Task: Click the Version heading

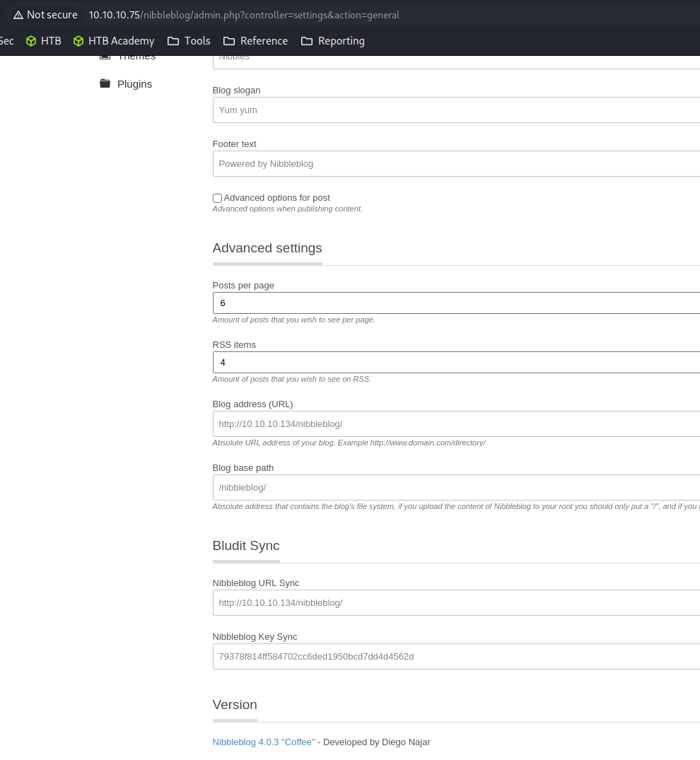Action: point(235,705)
